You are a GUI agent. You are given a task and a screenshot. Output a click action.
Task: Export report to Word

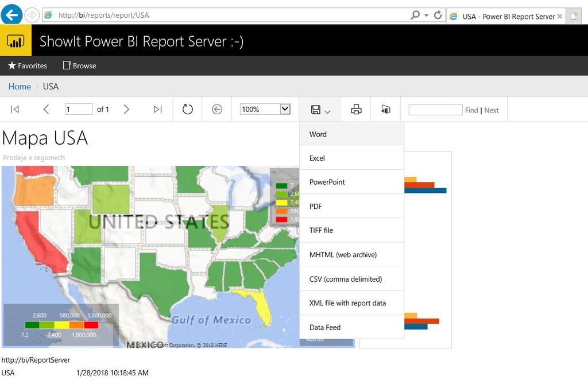coord(352,134)
